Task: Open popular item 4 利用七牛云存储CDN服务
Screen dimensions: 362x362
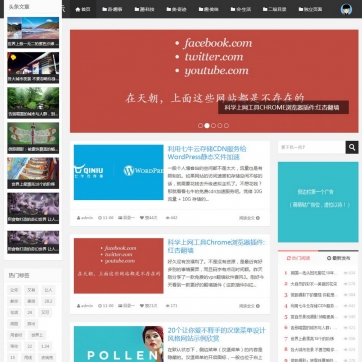Action: [x=313, y=306]
